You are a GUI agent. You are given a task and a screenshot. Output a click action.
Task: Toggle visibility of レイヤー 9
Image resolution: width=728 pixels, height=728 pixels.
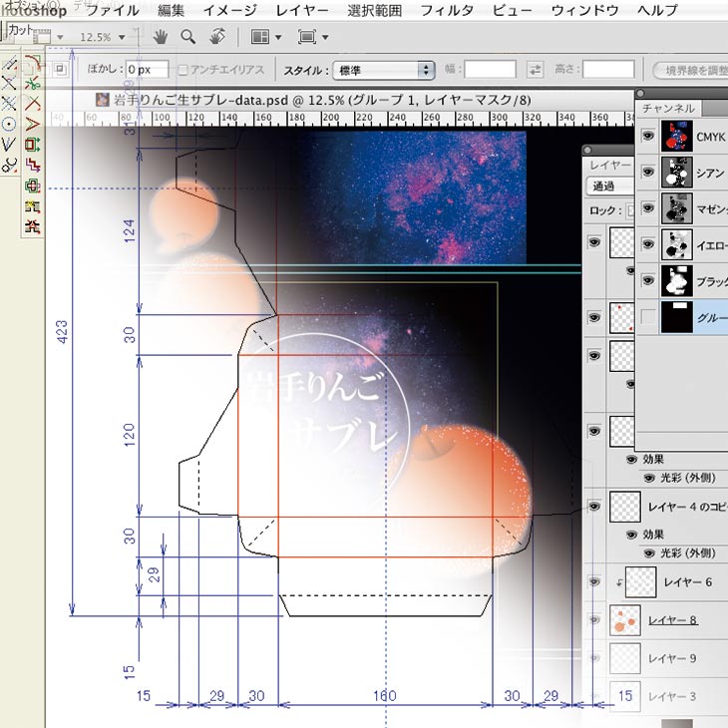point(594,658)
